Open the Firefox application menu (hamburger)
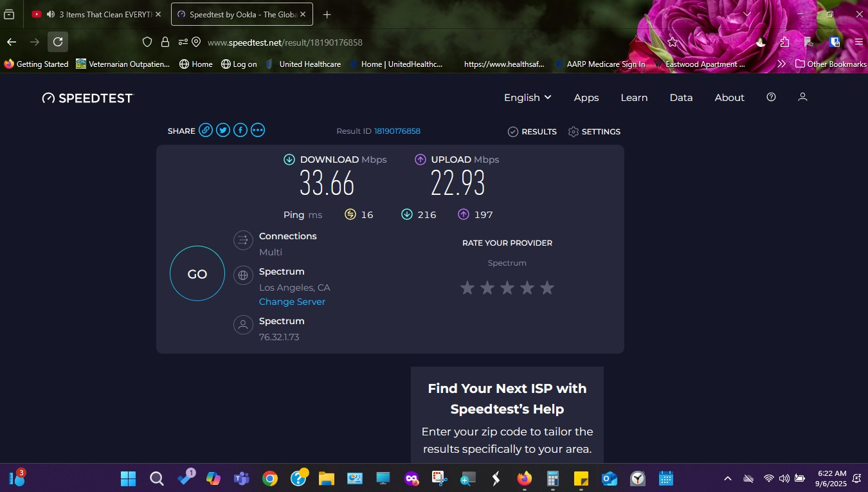The width and height of the screenshot is (868, 492). (858, 42)
